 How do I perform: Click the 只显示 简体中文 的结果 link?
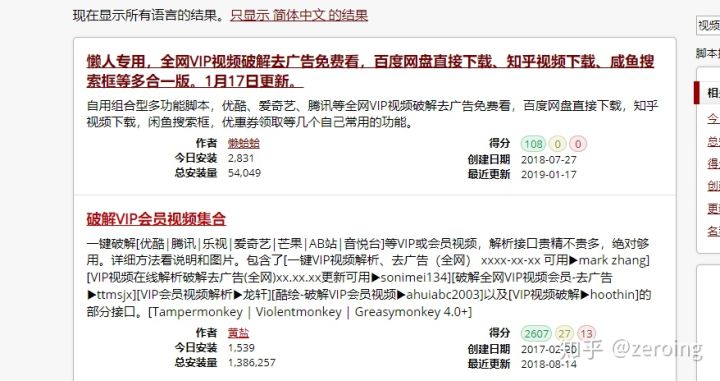(299, 16)
